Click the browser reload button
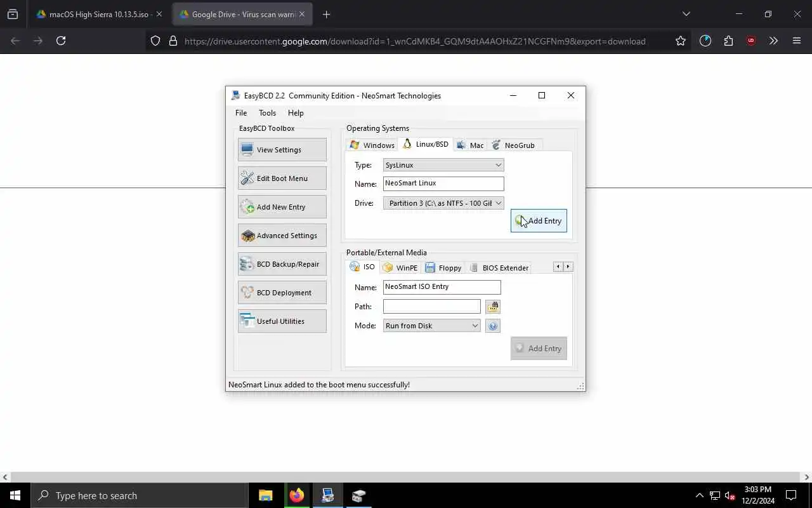This screenshot has width=812, height=508. [x=61, y=41]
